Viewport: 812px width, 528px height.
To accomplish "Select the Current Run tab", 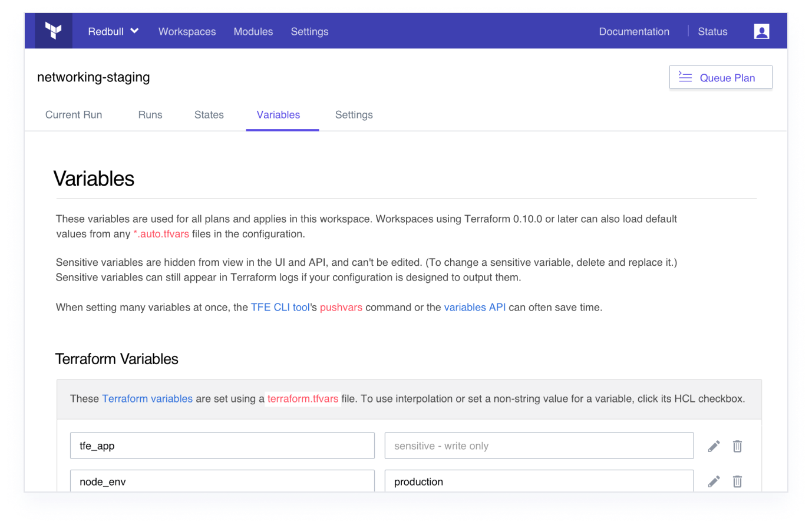I will tap(73, 115).
